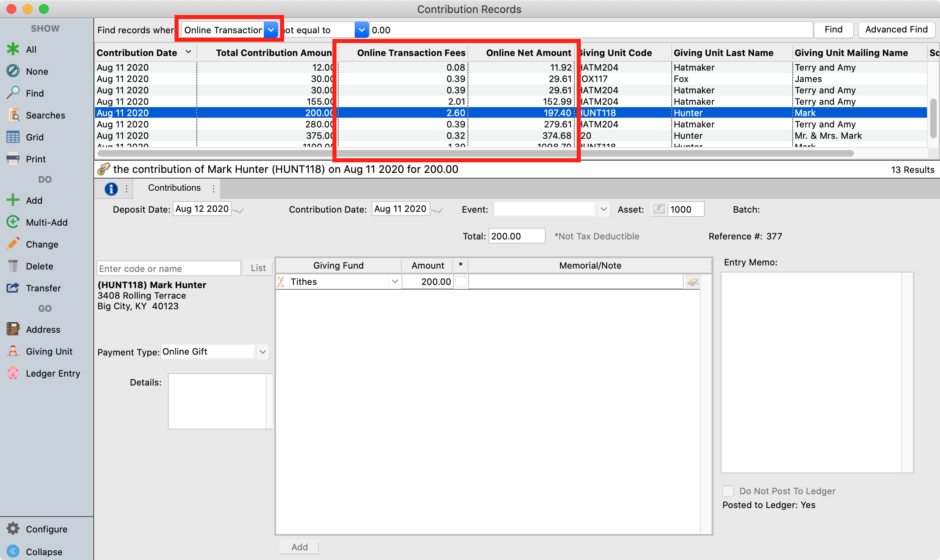Sort by Online Net Amount column header
940x560 pixels.
pyautogui.click(x=528, y=53)
